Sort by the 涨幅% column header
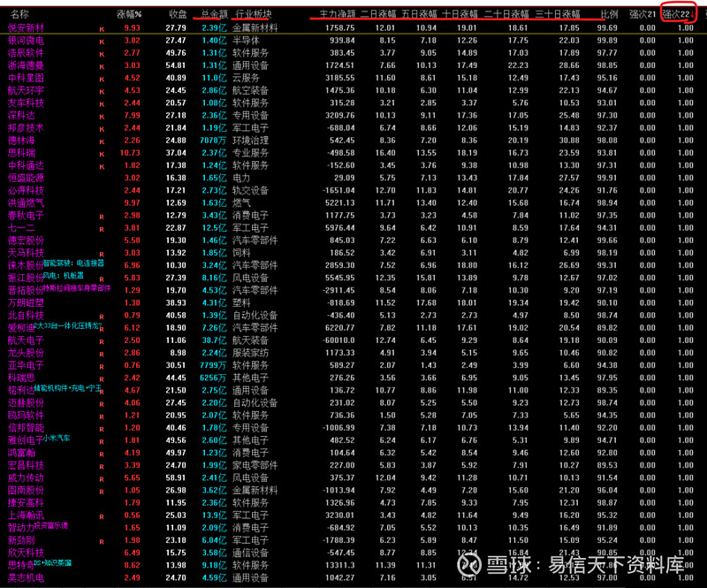 coord(129,14)
